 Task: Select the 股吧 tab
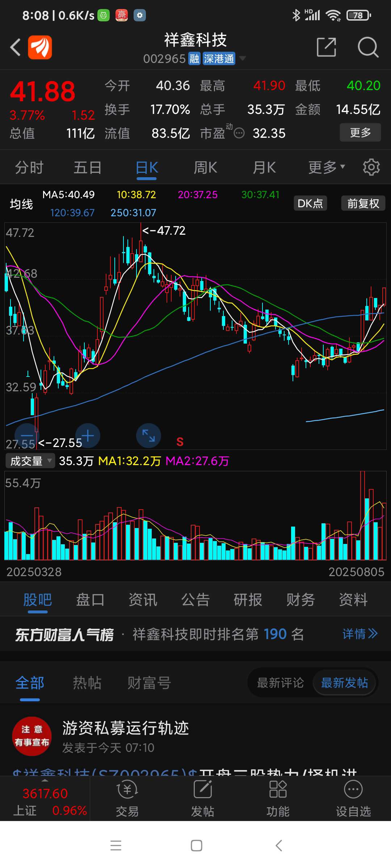coord(38,600)
